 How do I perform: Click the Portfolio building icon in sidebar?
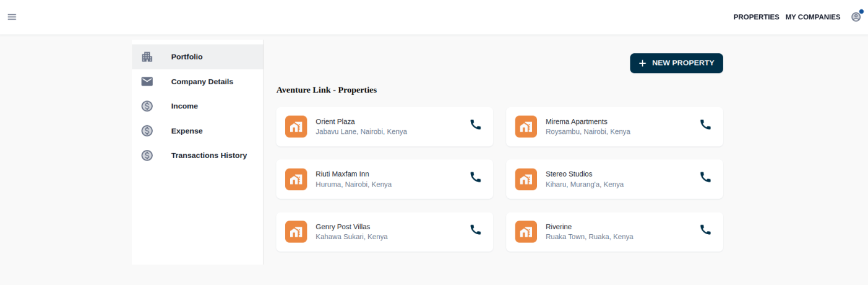point(147,57)
